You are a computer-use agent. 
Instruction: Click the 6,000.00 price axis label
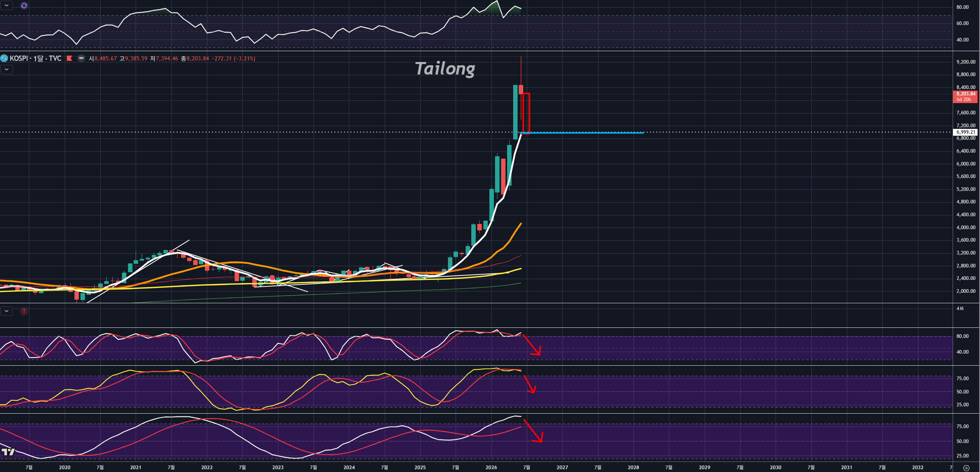966,164
